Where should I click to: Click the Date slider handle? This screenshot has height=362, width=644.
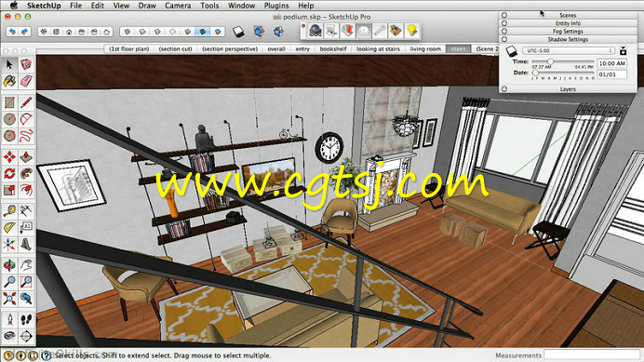pyautogui.click(x=535, y=73)
